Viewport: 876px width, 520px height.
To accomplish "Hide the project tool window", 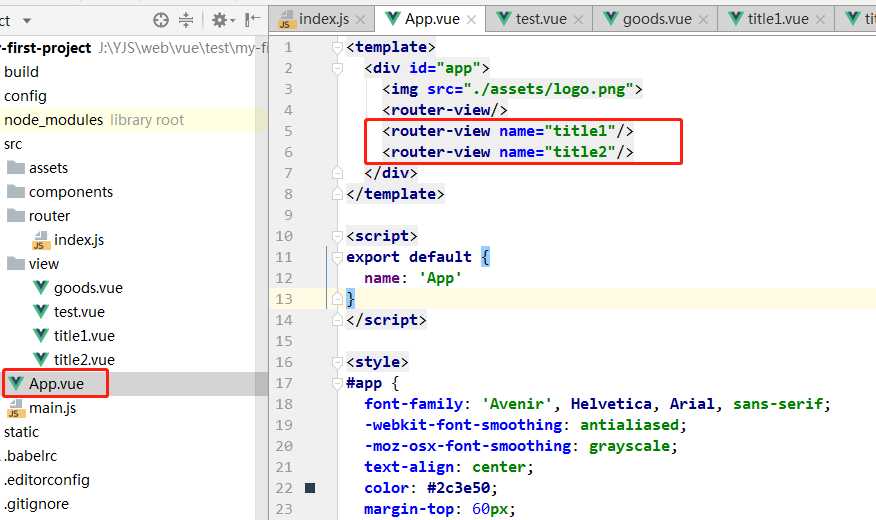I will point(253,21).
